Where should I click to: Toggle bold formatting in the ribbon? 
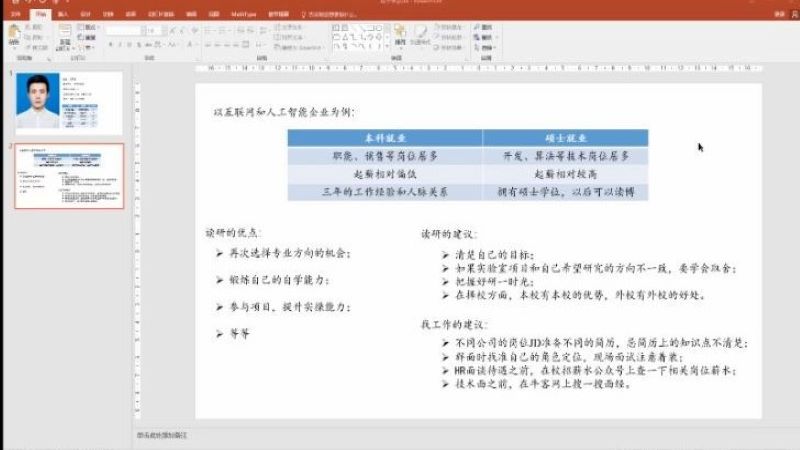pos(108,45)
